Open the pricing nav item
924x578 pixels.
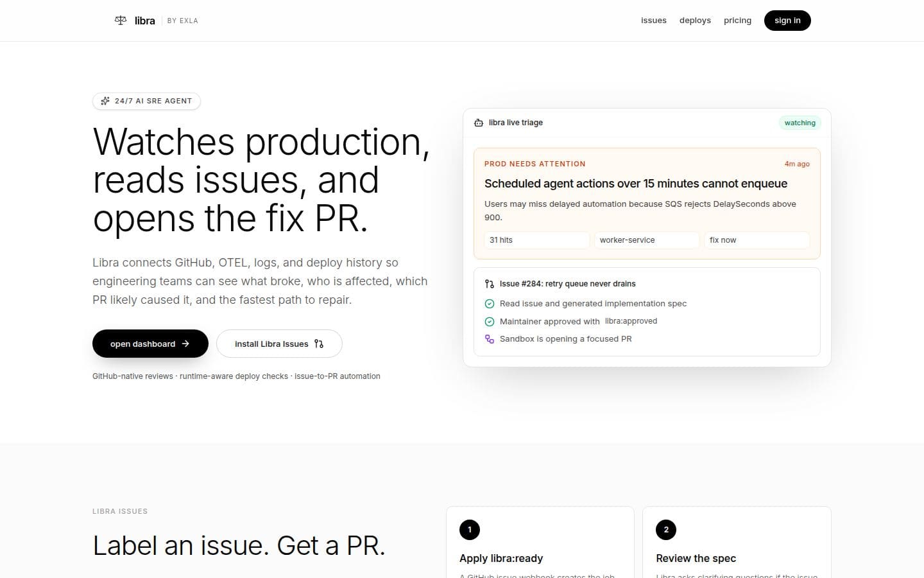(x=737, y=21)
